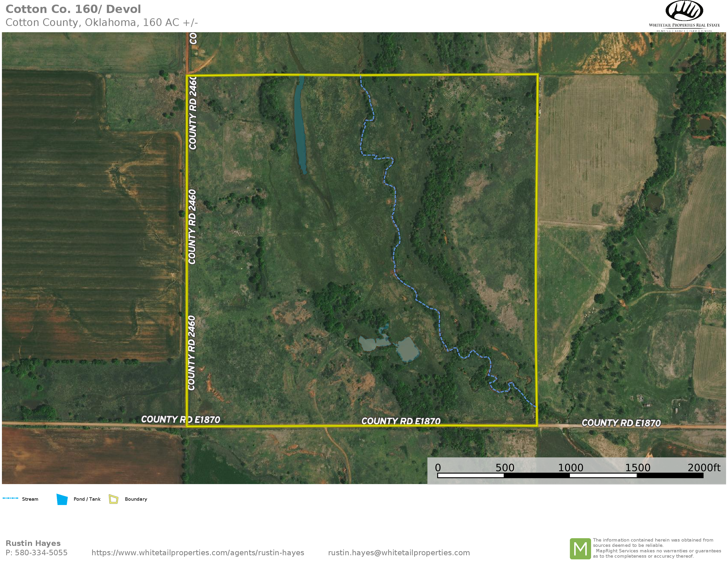Click the green MapRight M logo
Screen dimensions: 728x562
pos(580,548)
